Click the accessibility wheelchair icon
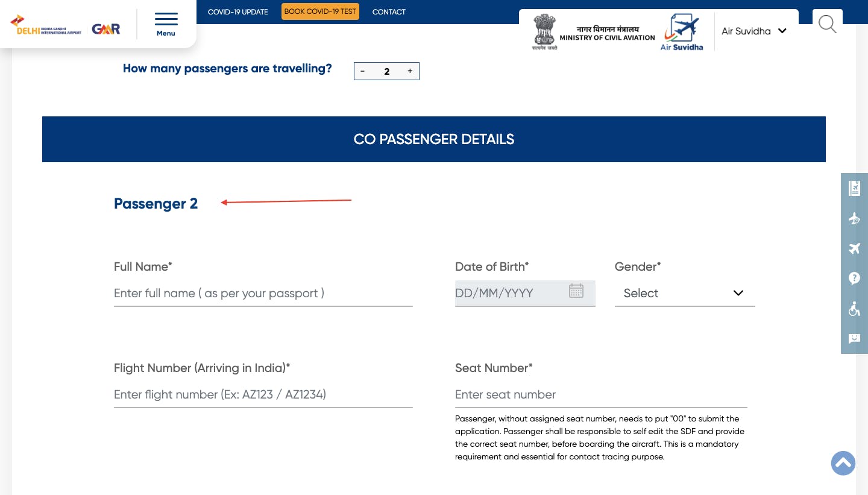This screenshot has width=868, height=495. click(854, 309)
